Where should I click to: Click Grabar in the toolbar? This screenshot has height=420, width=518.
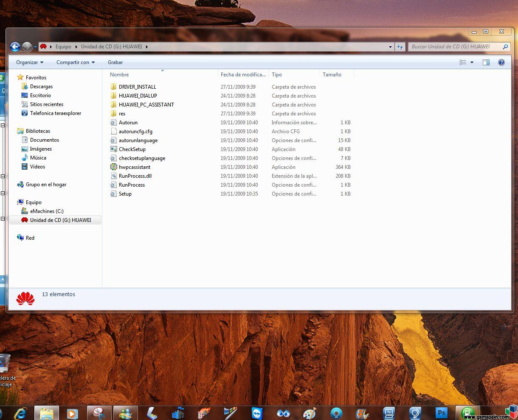115,62
